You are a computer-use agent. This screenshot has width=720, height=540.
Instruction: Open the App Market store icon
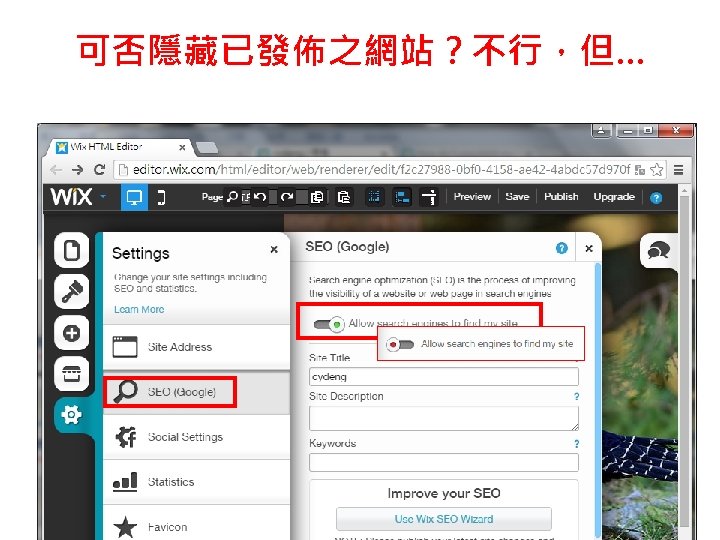(72, 374)
